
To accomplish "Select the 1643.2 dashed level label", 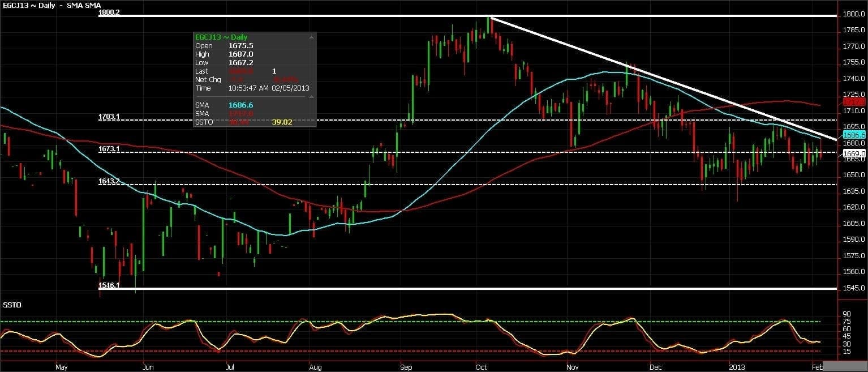I will tap(109, 181).
